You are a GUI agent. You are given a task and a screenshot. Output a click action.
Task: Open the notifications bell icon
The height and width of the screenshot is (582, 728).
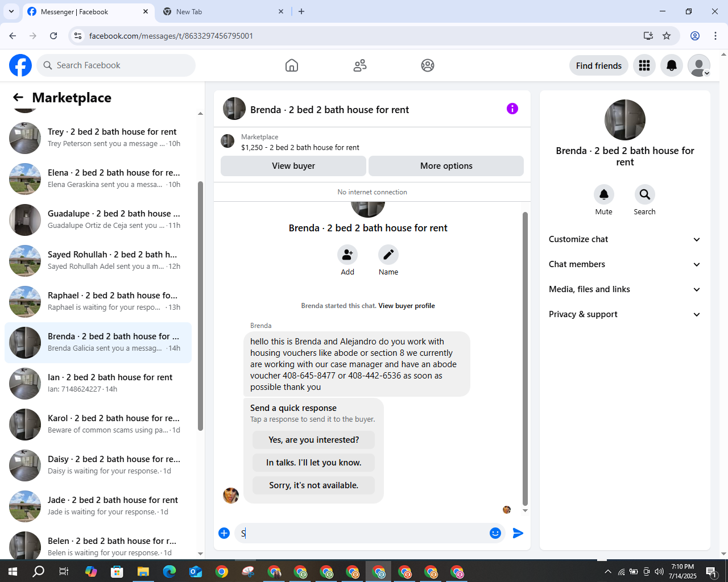[x=672, y=65]
